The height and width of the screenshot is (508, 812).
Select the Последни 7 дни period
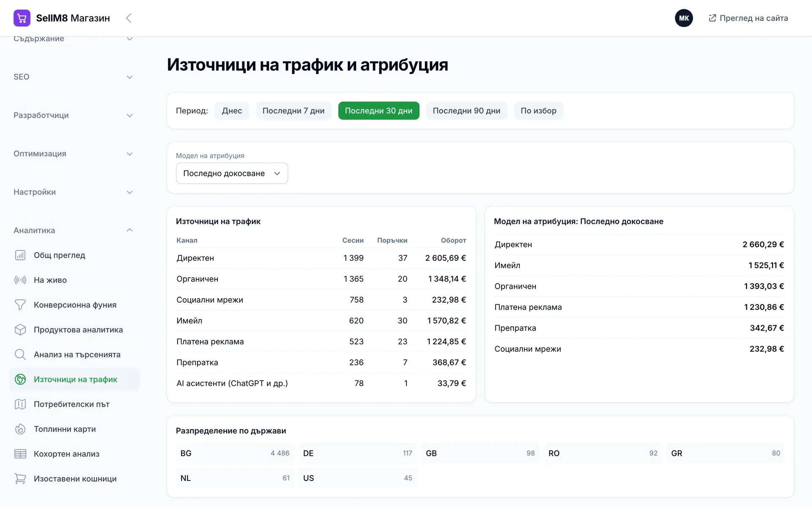294,110
